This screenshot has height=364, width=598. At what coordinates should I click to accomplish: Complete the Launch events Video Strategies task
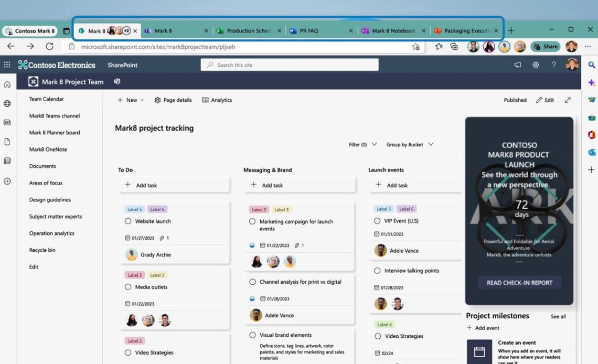click(378, 336)
